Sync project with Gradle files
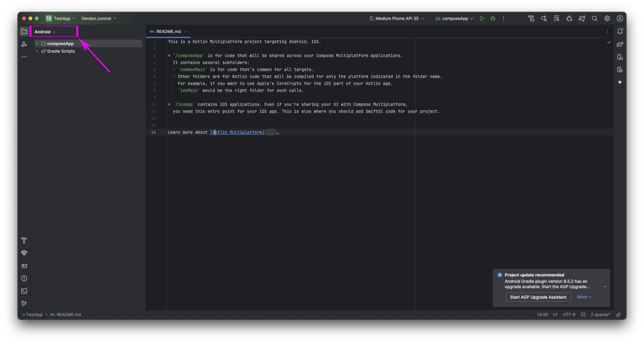 (x=582, y=19)
